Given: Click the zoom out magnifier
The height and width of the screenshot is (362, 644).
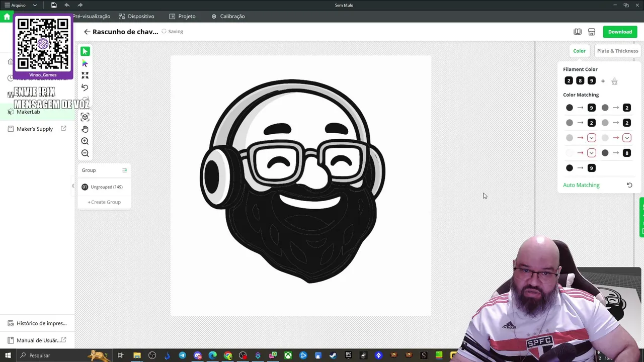Looking at the screenshot, I should click(85, 153).
